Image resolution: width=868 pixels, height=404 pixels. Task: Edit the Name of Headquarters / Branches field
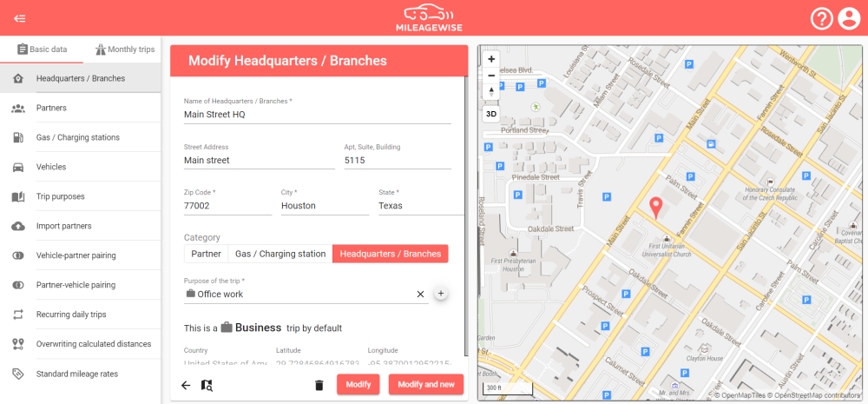click(x=317, y=115)
